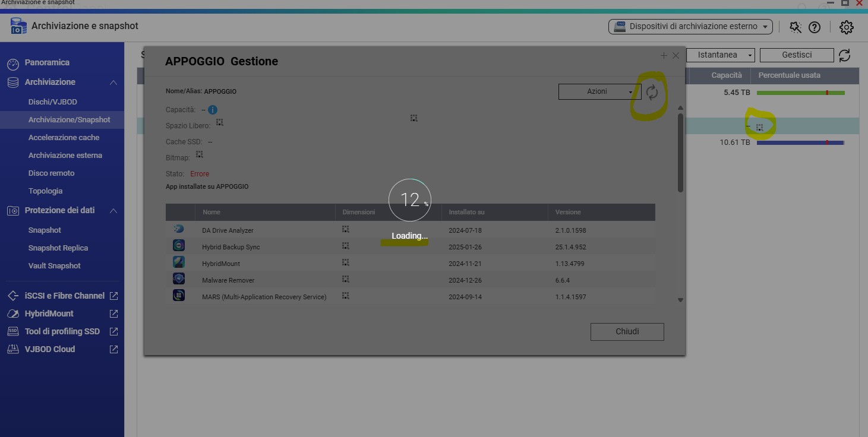Open Tool di profiling SSD
The height and width of the screenshot is (437, 868).
pos(62,331)
